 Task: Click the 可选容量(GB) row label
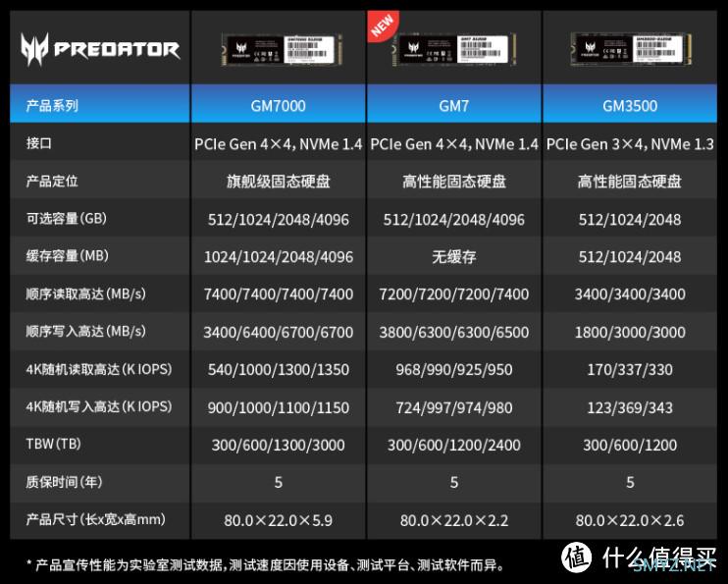67,218
